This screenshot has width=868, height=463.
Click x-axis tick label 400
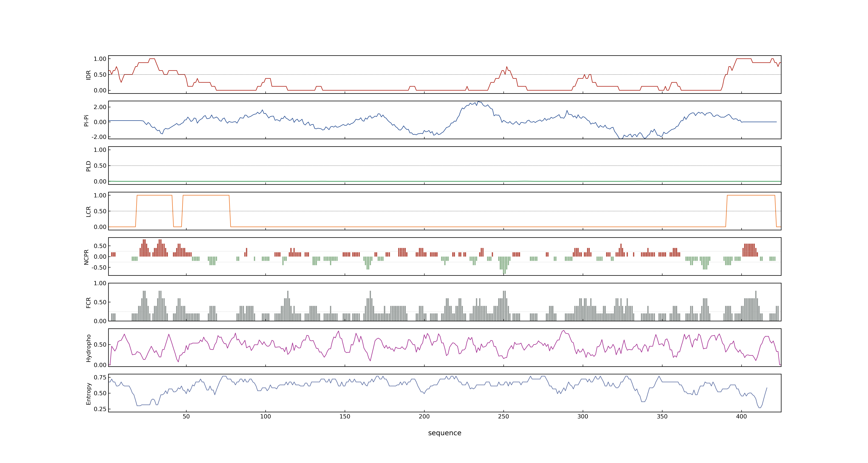[741, 416]
